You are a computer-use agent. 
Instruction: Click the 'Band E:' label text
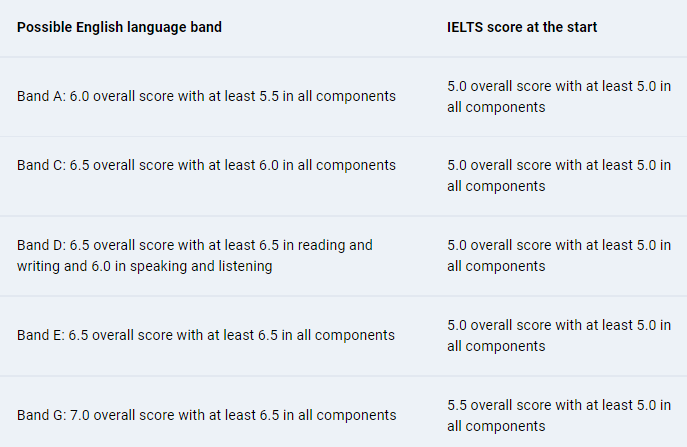click(x=41, y=335)
